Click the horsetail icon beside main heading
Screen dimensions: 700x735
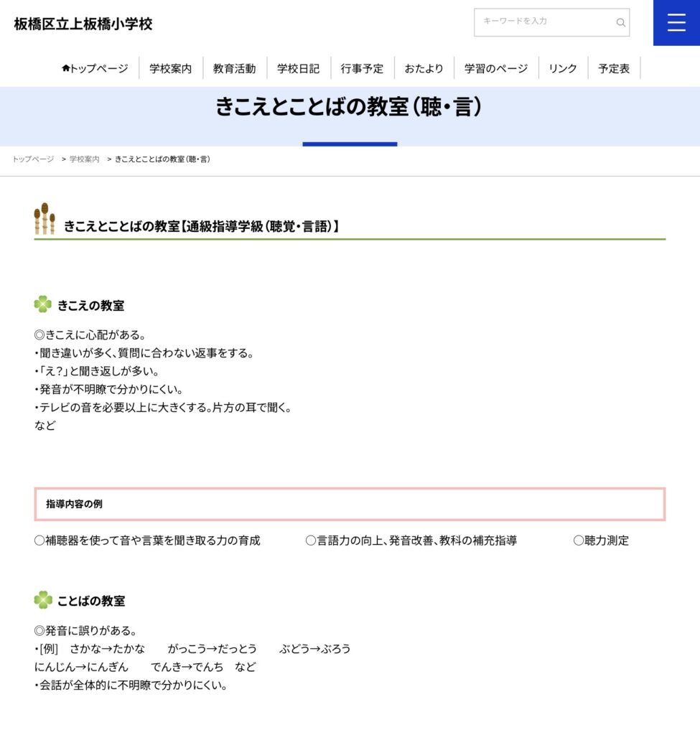[x=45, y=219]
